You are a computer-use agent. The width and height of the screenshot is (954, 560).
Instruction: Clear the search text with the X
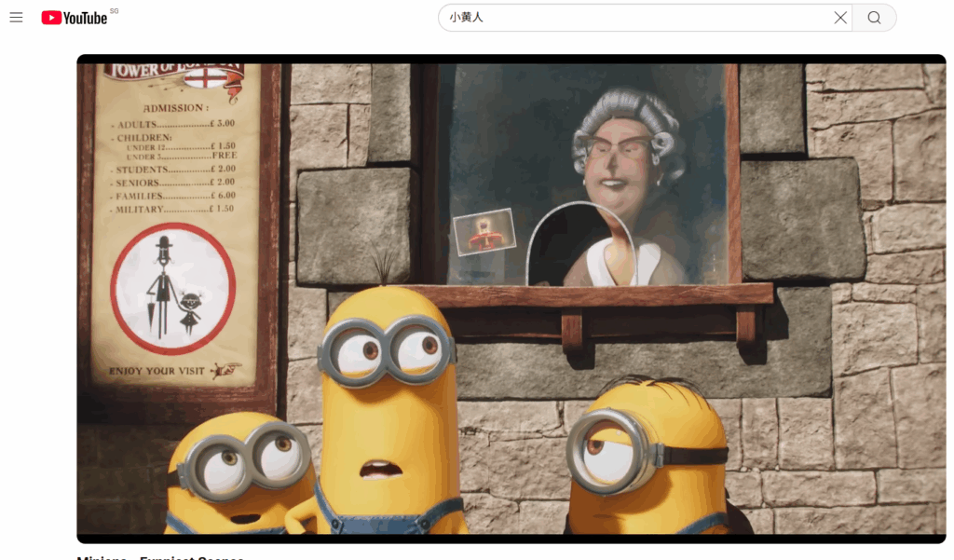(x=840, y=18)
